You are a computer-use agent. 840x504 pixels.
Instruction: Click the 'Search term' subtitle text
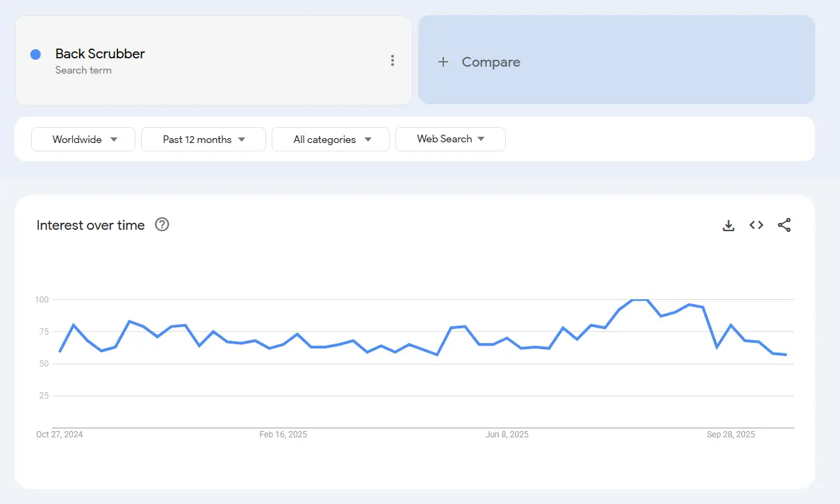(x=83, y=70)
